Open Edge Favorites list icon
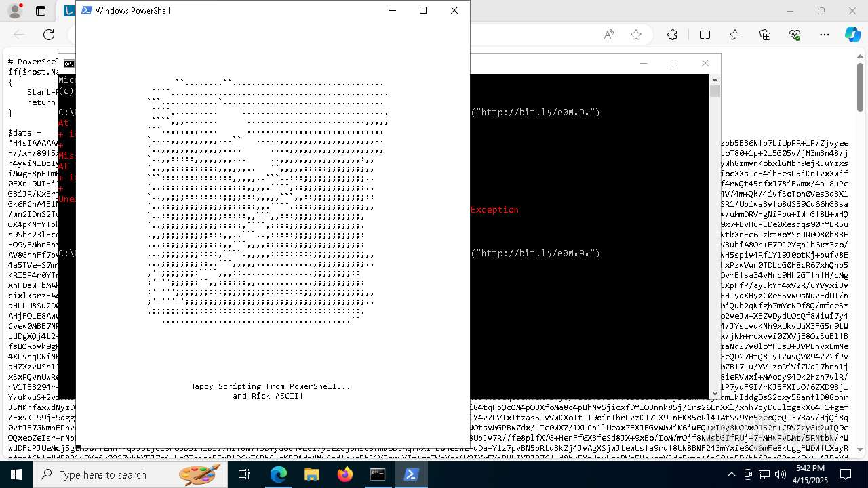 (735, 35)
